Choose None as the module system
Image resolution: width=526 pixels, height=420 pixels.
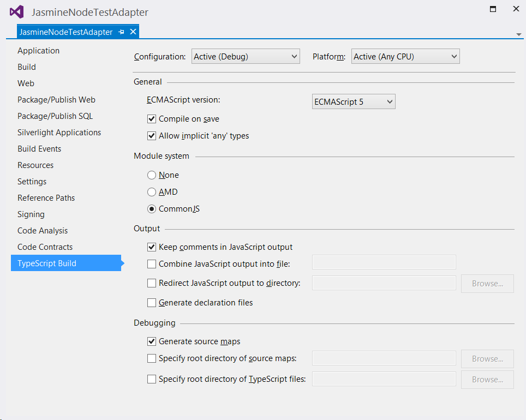pos(152,175)
